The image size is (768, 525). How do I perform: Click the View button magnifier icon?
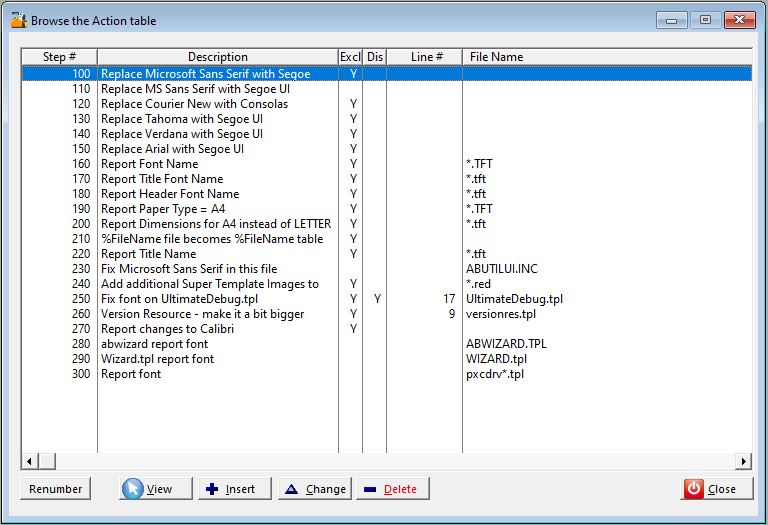[x=133, y=489]
